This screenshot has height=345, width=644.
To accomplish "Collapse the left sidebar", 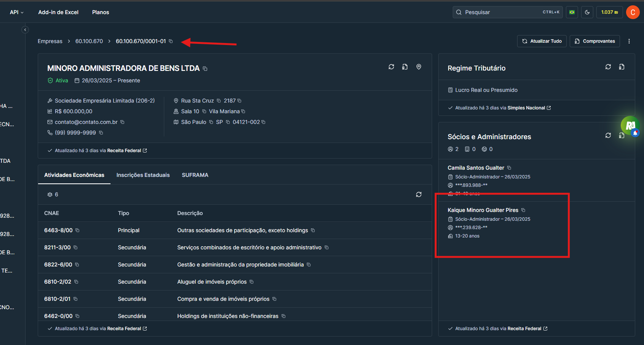I will point(25,30).
